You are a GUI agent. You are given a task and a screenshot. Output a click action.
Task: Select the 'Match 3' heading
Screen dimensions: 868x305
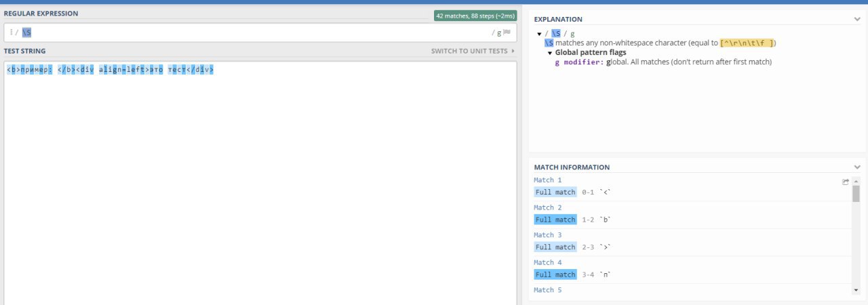548,235
